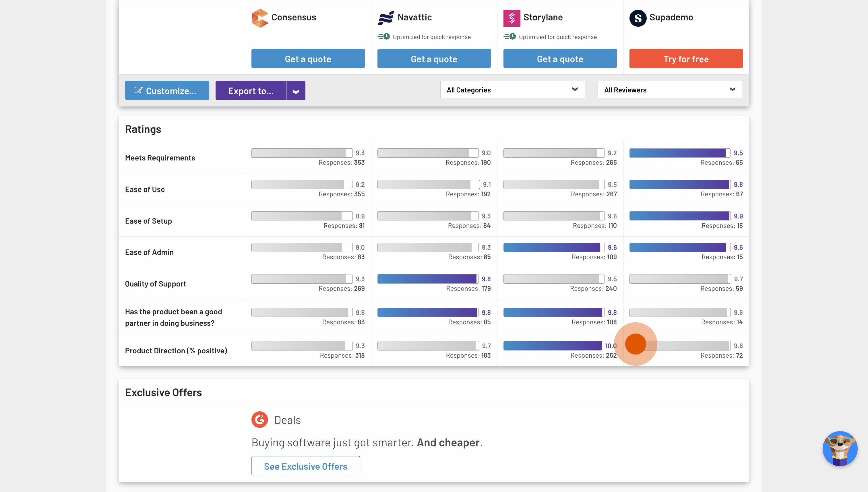868x492 pixels.
Task: Click the Supademo logo icon
Action: click(x=638, y=18)
